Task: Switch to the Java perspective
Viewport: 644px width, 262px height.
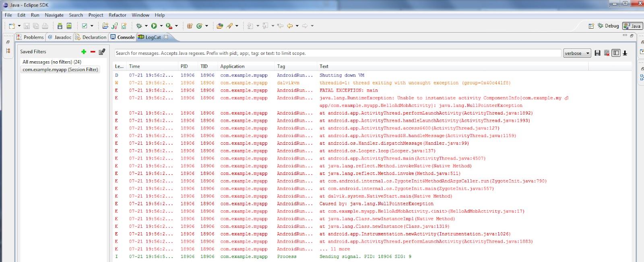Action: (633, 26)
